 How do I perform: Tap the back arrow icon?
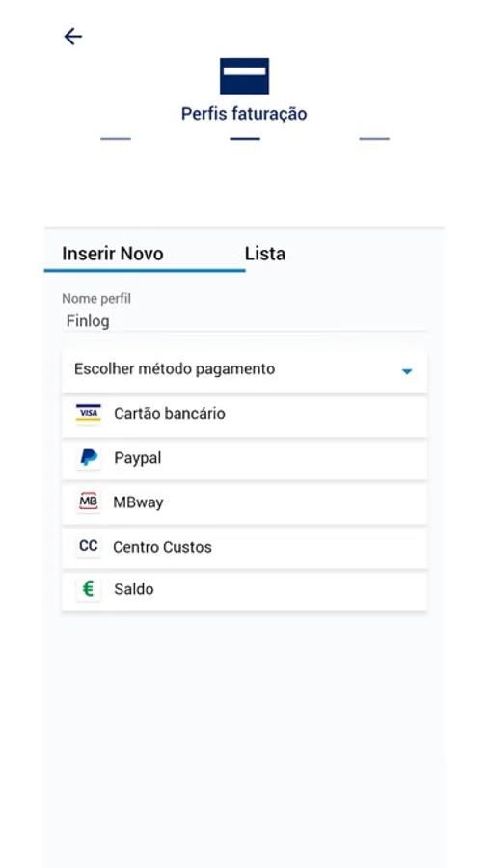[72, 37]
